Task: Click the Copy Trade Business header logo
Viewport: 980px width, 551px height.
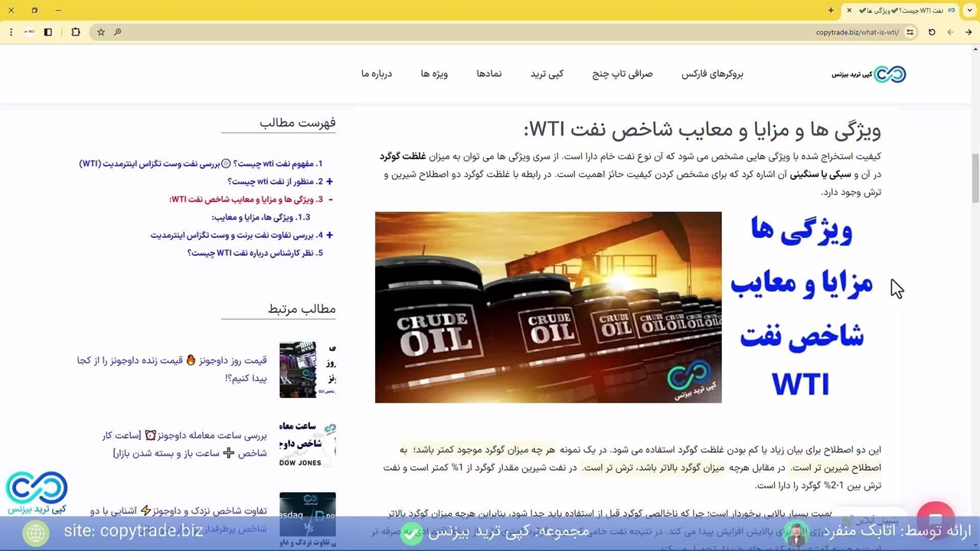Action: click(x=869, y=74)
